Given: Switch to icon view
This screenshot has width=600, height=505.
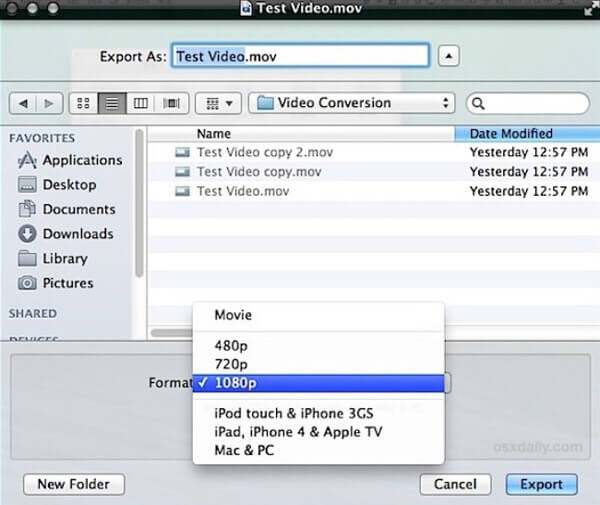Looking at the screenshot, I should click(x=83, y=103).
